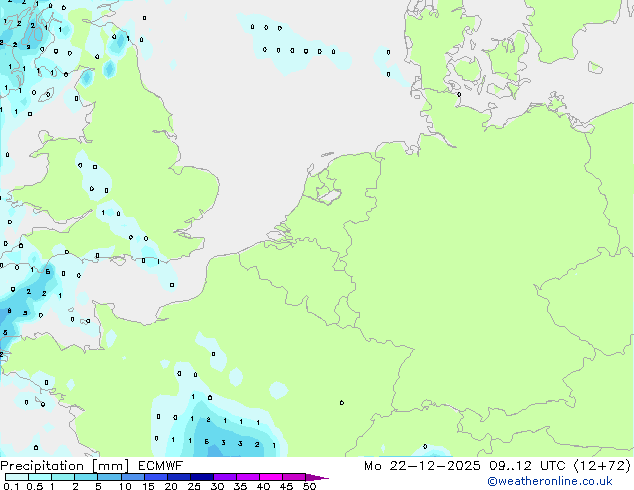Pick the legend swatch between 20 and 25
Viewport: 634px width, 490px height.
pos(182,477)
